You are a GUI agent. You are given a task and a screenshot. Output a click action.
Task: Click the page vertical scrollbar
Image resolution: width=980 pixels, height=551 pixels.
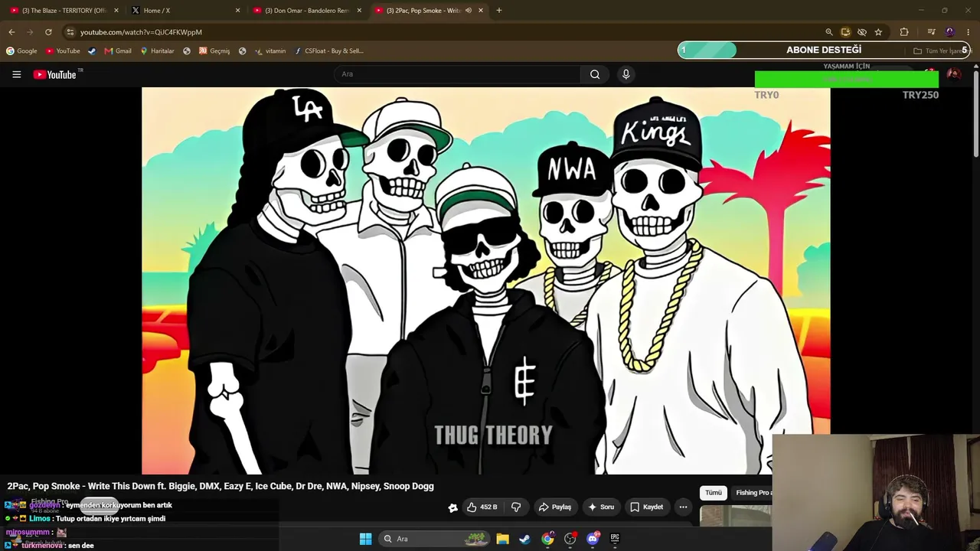976,115
